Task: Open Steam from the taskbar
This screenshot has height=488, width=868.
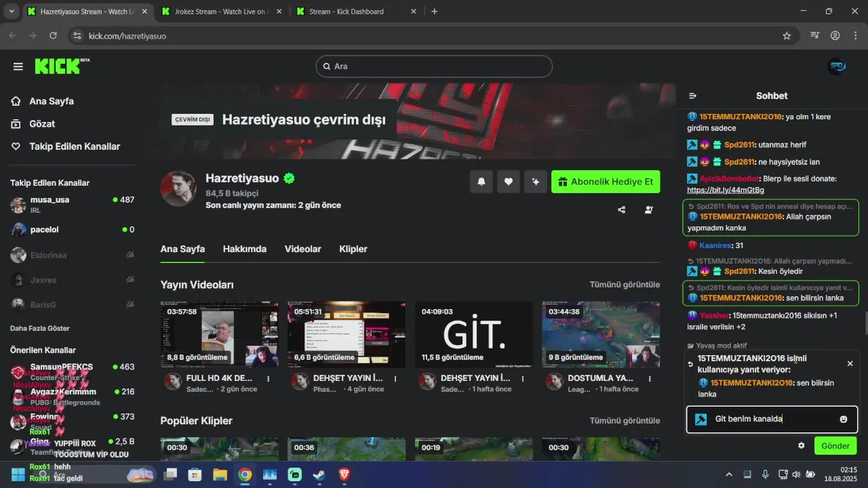Action: click(319, 474)
